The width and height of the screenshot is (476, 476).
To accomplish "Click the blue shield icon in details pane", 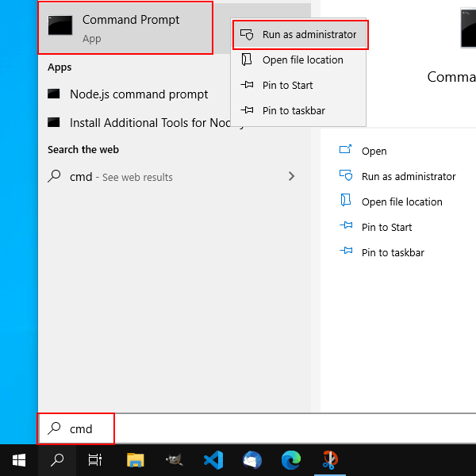I will pos(346,175).
